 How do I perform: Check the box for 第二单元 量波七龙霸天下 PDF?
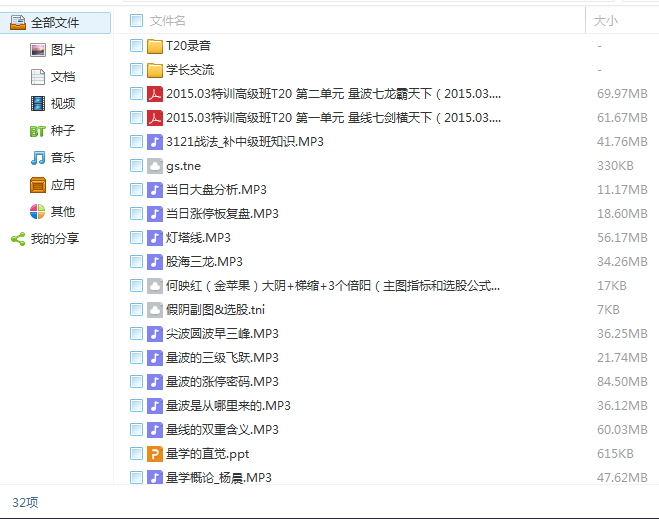(x=136, y=94)
